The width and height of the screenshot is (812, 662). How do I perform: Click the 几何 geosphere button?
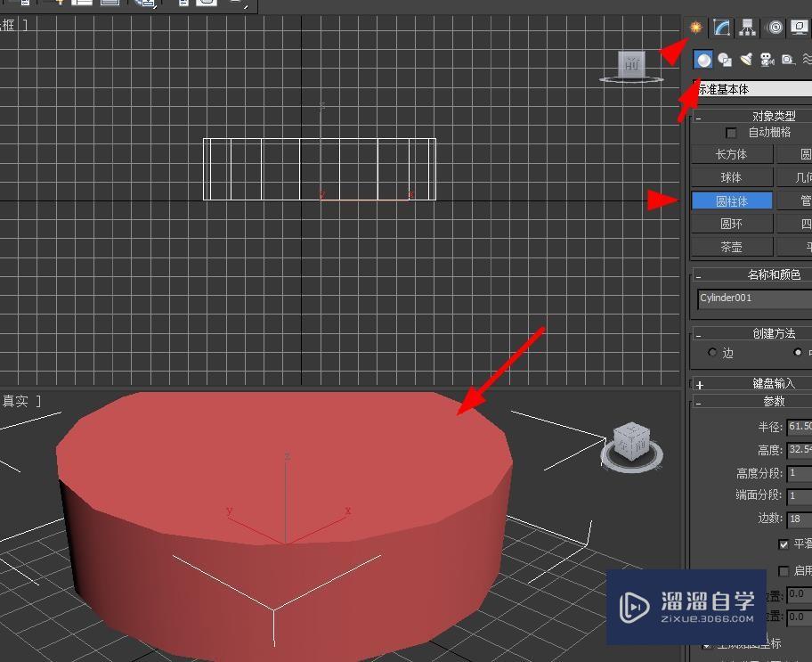pos(794,178)
